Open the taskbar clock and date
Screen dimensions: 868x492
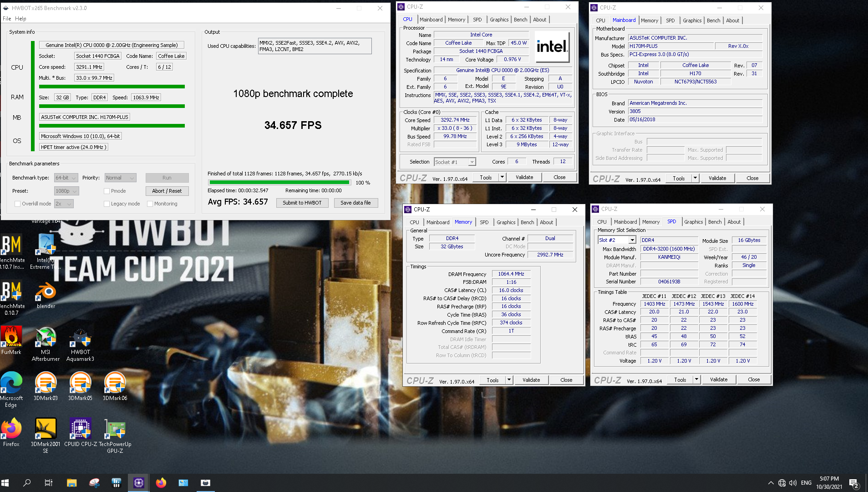(x=829, y=483)
